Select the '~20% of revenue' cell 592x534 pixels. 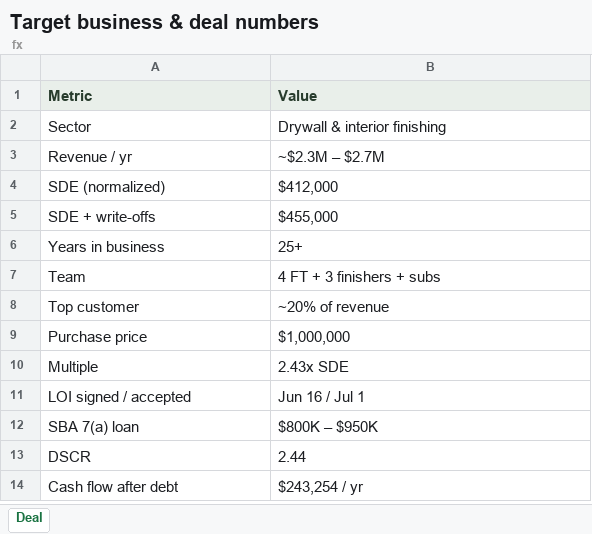[430, 306]
